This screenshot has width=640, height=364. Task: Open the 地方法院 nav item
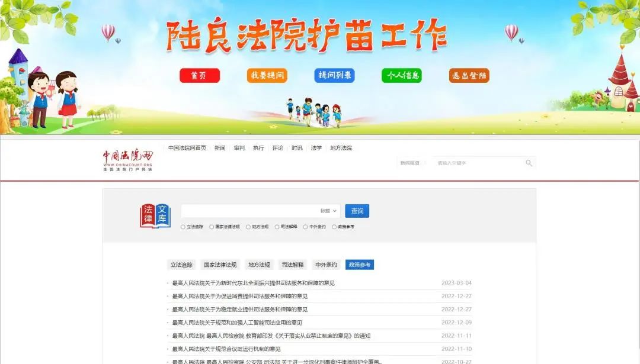[341, 148]
